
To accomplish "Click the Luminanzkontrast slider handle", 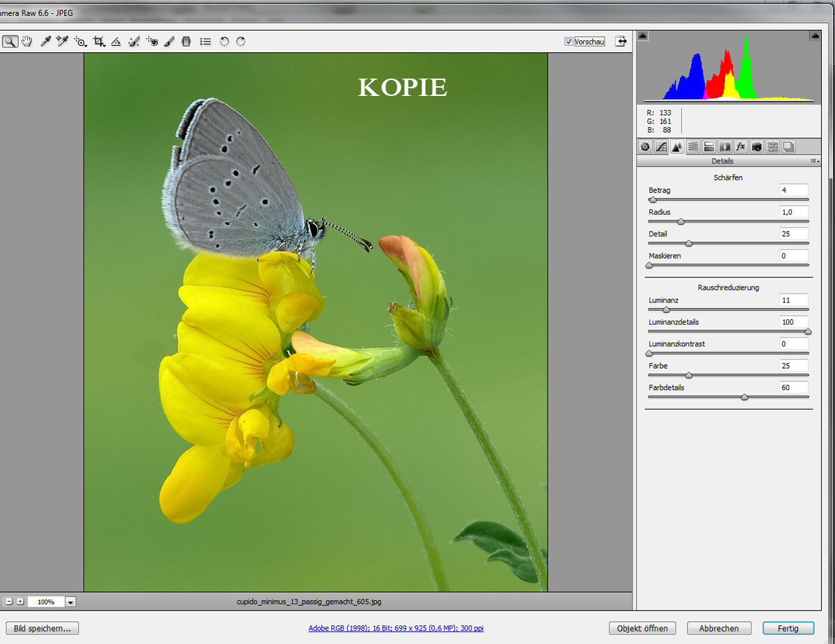I will (649, 353).
